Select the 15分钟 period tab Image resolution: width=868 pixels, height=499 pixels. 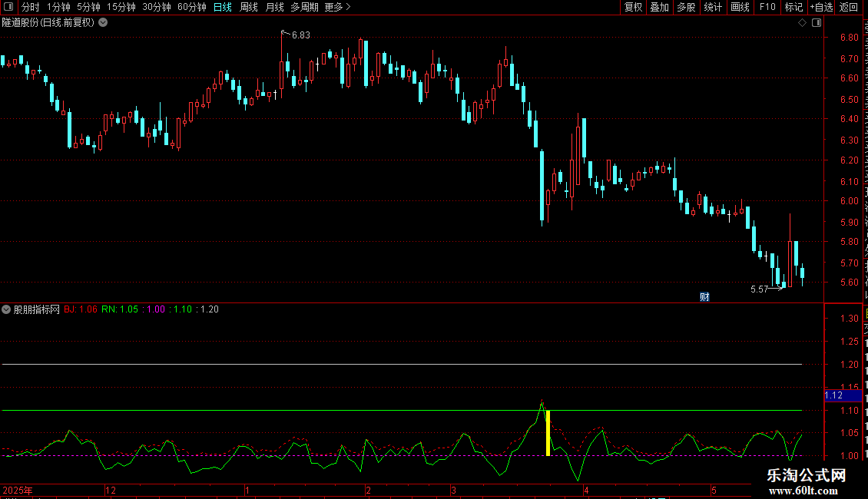(121, 7)
